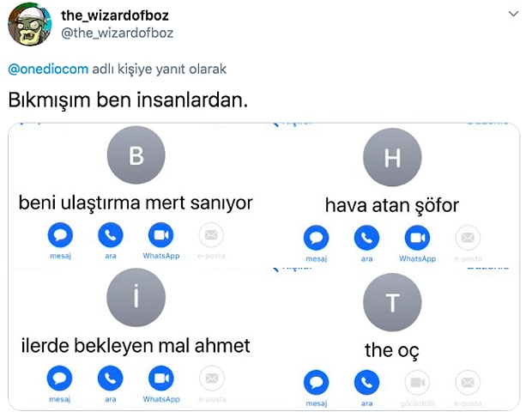Select the 'T' contact avatar circle

[x=392, y=302]
